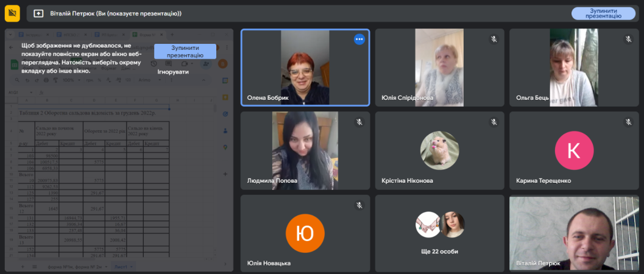Image resolution: width=644 pixels, height=274 pixels.
Task: Click muted microphone icon on Карина Терещенко's tile
Action: pos(628,122)
